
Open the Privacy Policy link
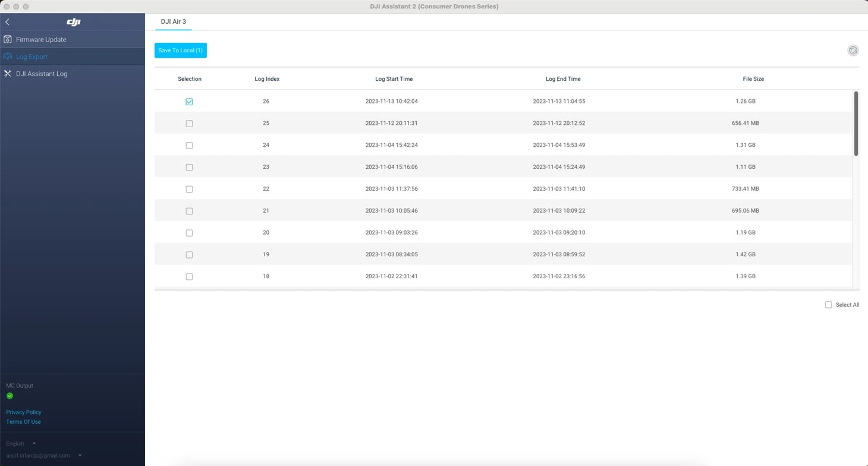click(x=23, y=412)
